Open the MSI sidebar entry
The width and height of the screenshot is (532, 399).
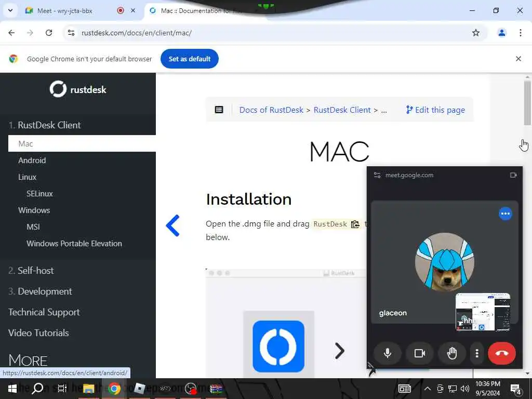tap(33, 227)
